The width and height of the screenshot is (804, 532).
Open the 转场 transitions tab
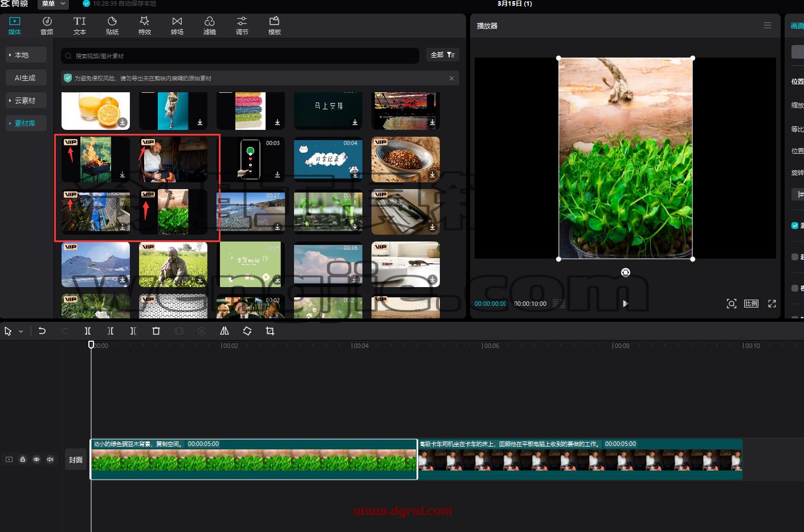[x=177, y=26]
